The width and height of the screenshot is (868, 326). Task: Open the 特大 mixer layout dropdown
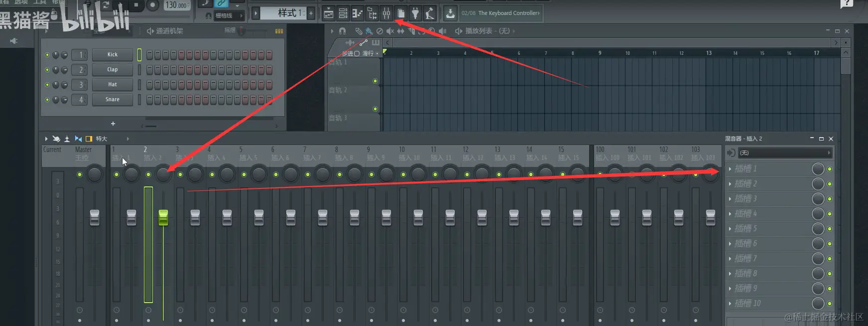[x=112, y=139]
